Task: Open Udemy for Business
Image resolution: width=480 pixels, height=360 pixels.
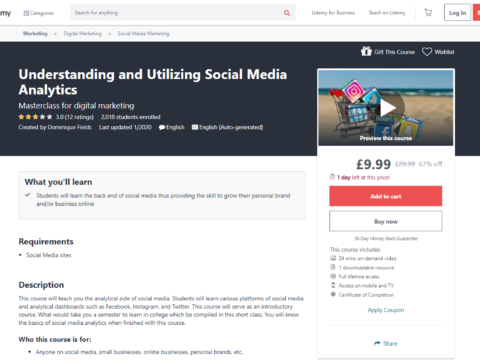Action: [333, 13]
